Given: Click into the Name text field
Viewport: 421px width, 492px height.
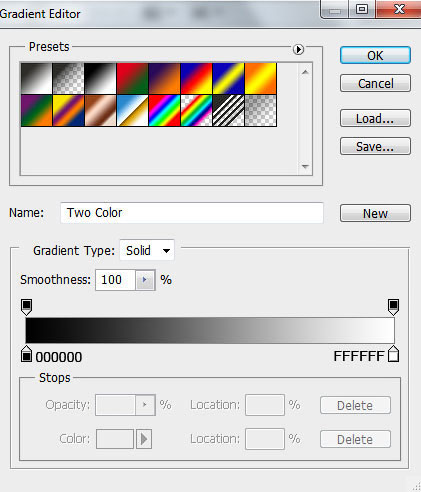Looking at the screenshot, I should [192, 213].
